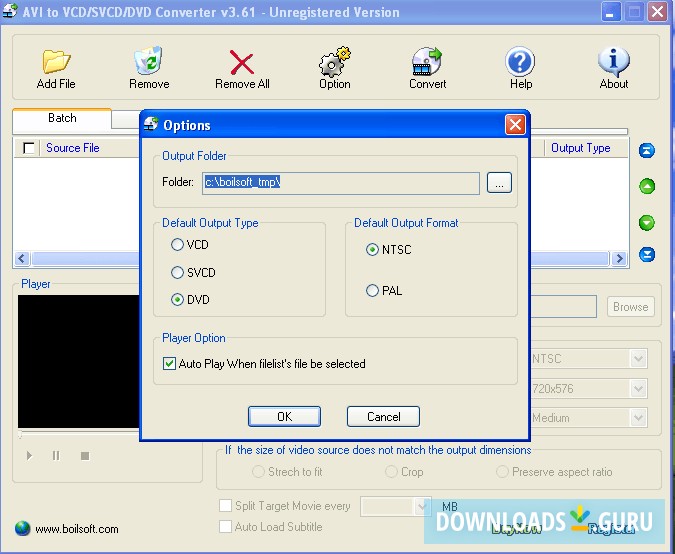Toggle the Source File header checkbox
This screenshot has width=675, height=554.
tap(28, 148)
